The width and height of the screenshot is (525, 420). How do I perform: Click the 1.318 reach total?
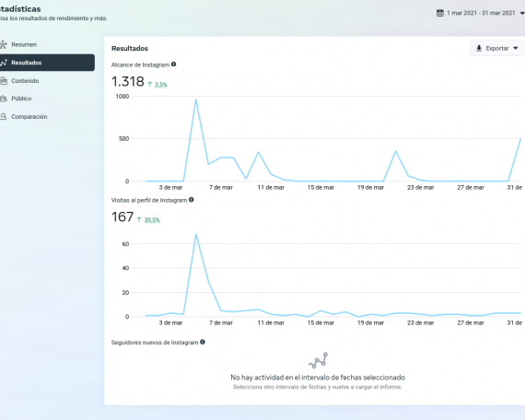click(x=128, y=81)
